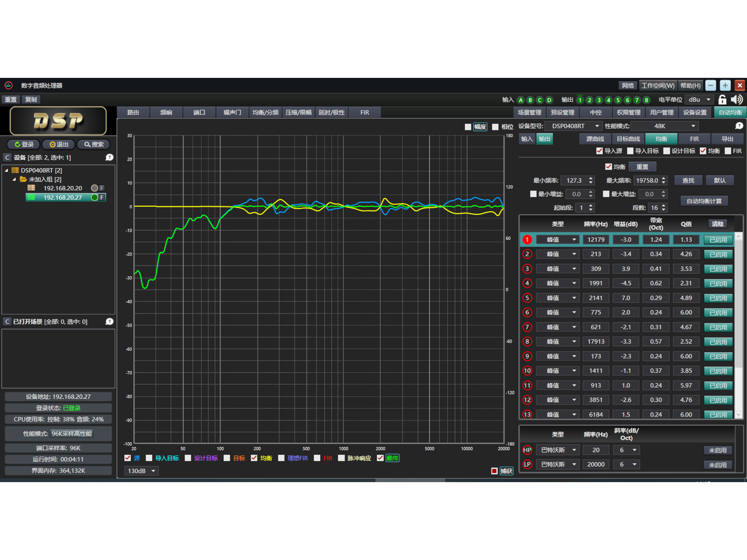Select output channel 1 indicator
747x560 pixels.
pyautogui.click(x=580, y=100)
